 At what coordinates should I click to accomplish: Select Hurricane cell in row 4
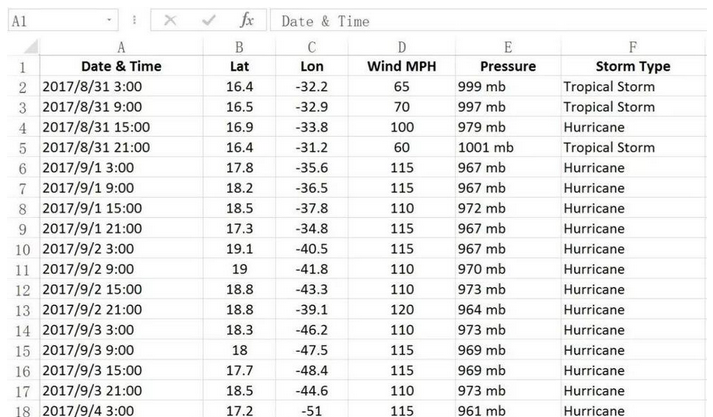633,127
